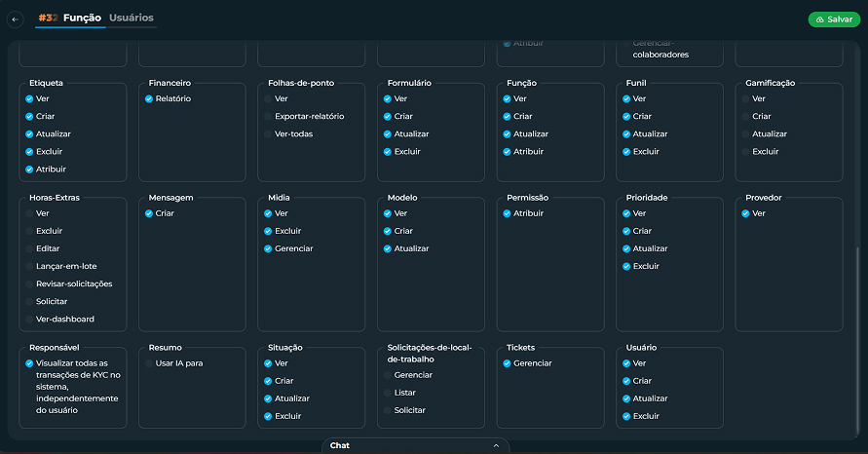Screen dimensions: 868x454
Task: Uncheck Ver under Etiqueta
Action: tap(29, 99)
